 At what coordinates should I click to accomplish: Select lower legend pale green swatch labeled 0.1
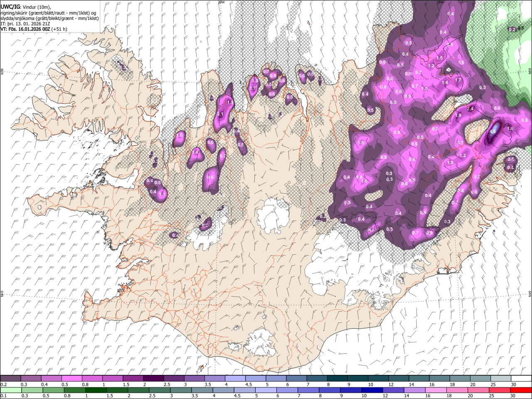point(11,390)
